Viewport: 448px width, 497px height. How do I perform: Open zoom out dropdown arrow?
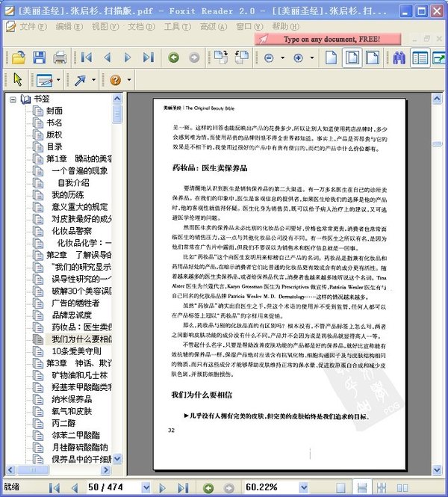pos(283,58)
